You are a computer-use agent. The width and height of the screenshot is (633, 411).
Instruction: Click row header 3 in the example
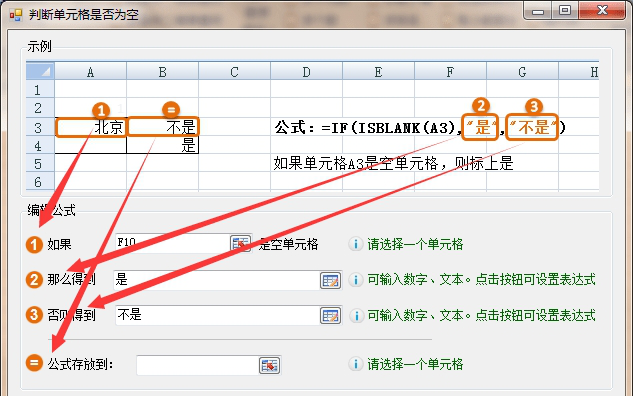tap(40, 127)
